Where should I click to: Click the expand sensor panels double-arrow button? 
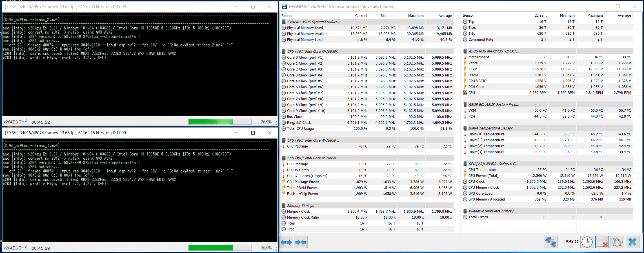[x=286, y=242]
